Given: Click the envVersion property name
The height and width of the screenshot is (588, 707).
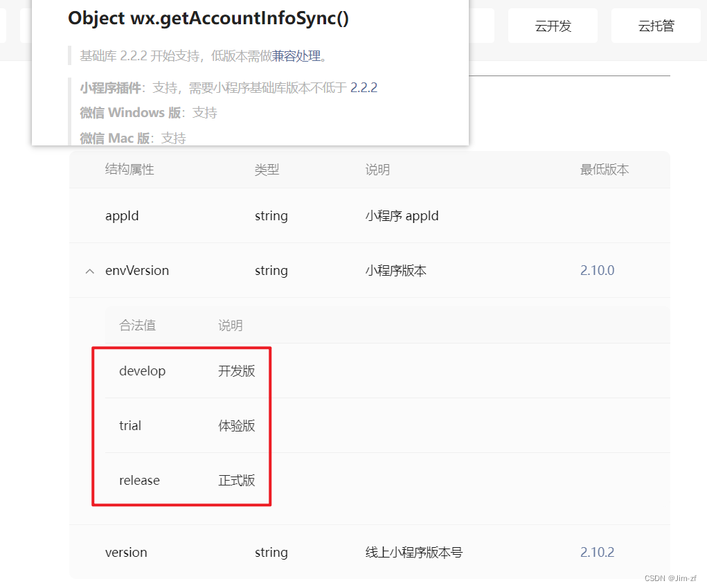Looking at the screenshot, I should coord(137,271).
